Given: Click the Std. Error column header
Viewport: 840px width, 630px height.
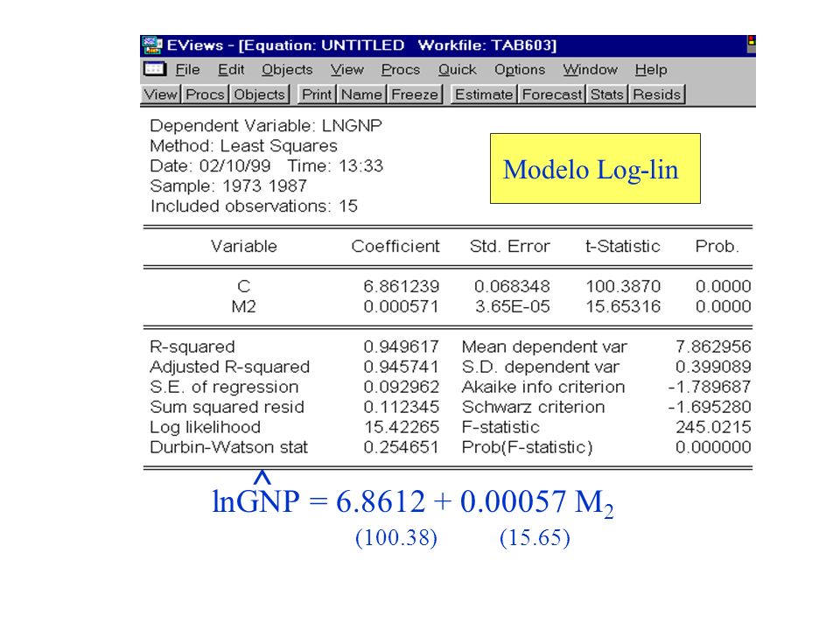Looking at the screenshot, I should point(509,247).
